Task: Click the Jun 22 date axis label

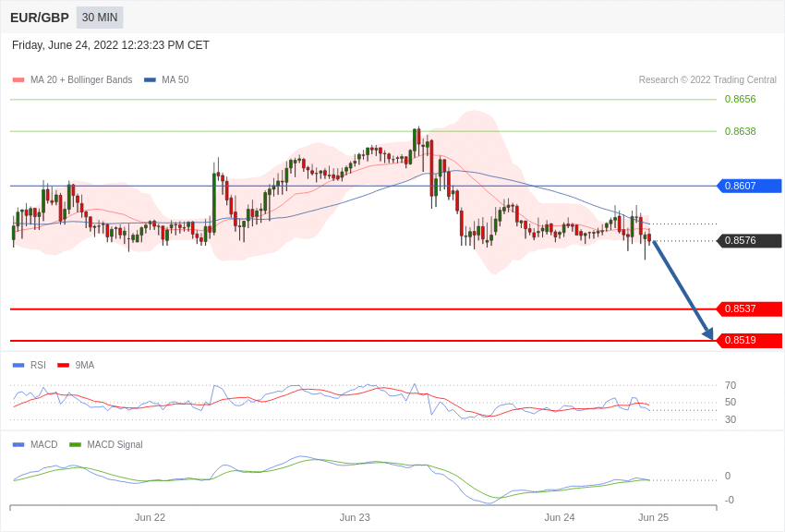Action: coord(150,517)
